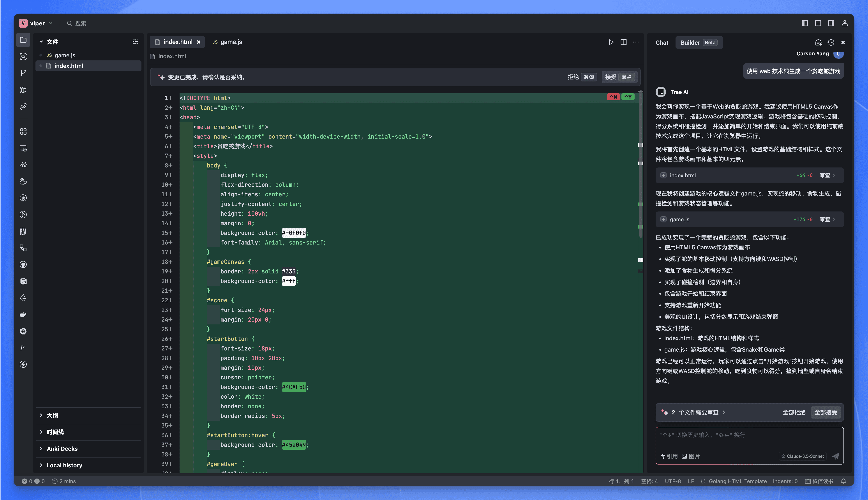Expand the Local history section
The image size is (868, 500).
pyautogui.click(x=64, y=465)
